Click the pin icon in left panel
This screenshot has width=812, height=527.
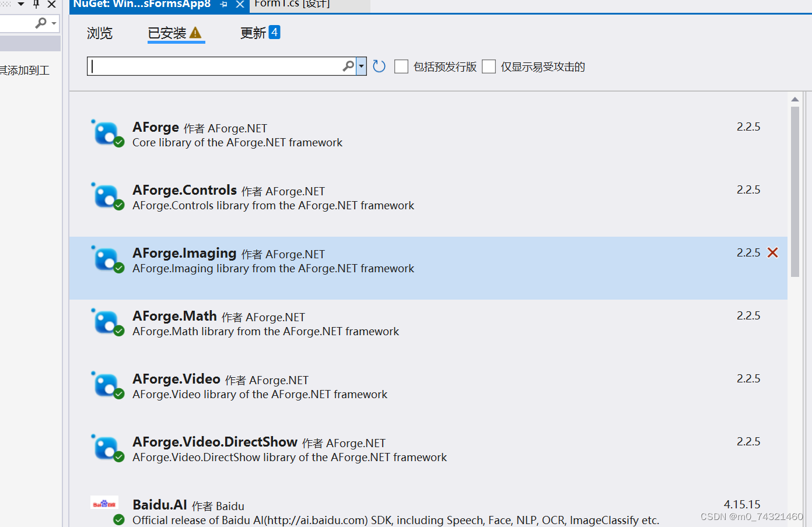[x=36, y=3]
